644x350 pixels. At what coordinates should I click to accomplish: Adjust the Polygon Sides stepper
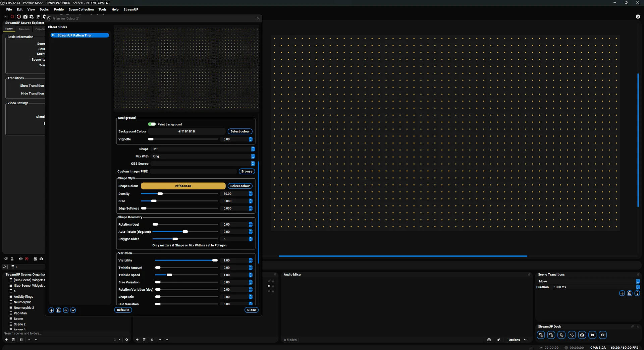[251, 239]
